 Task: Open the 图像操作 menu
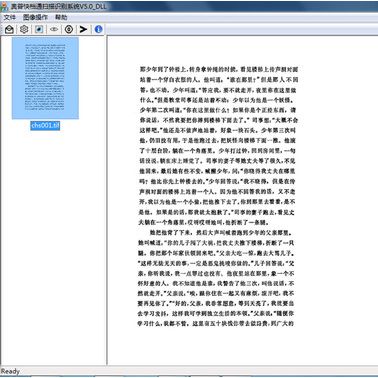pyautogui.click(x=35, y=17)
